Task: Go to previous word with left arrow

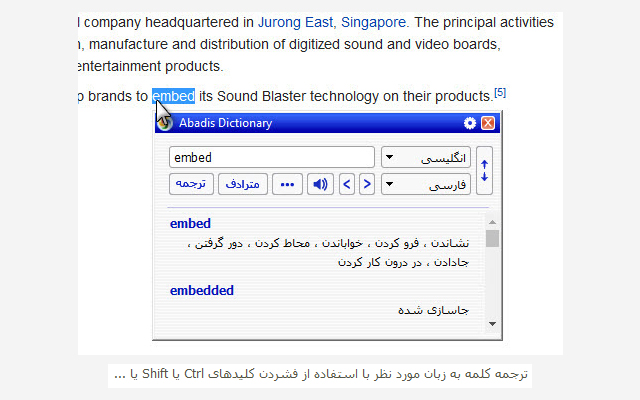Action: 347,184
